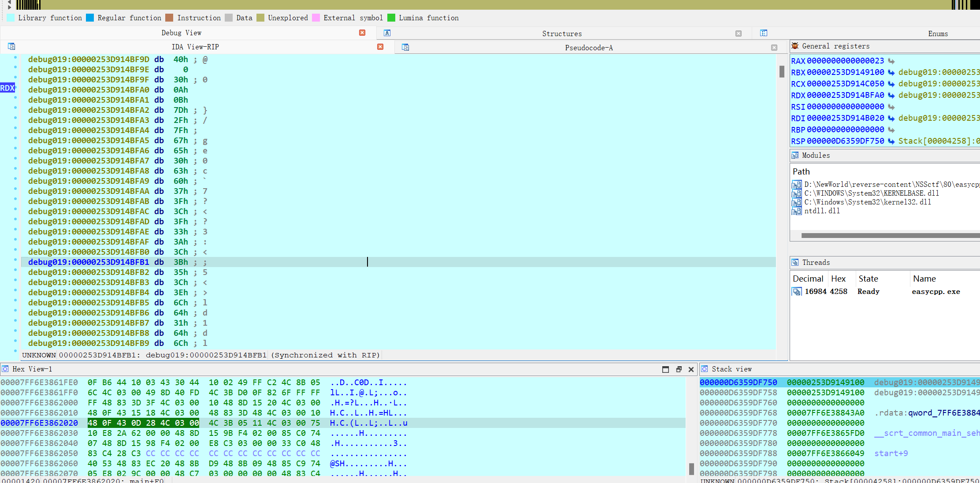Float the Hex View-1 panel
Viewport: 980px width, 483px height.
pos(679,369)
